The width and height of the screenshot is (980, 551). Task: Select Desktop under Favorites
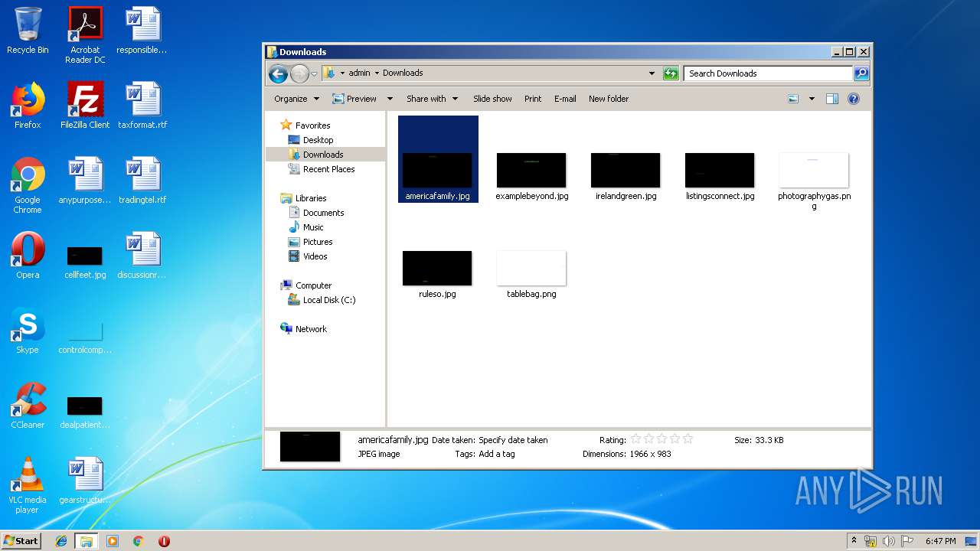(318, 140)
